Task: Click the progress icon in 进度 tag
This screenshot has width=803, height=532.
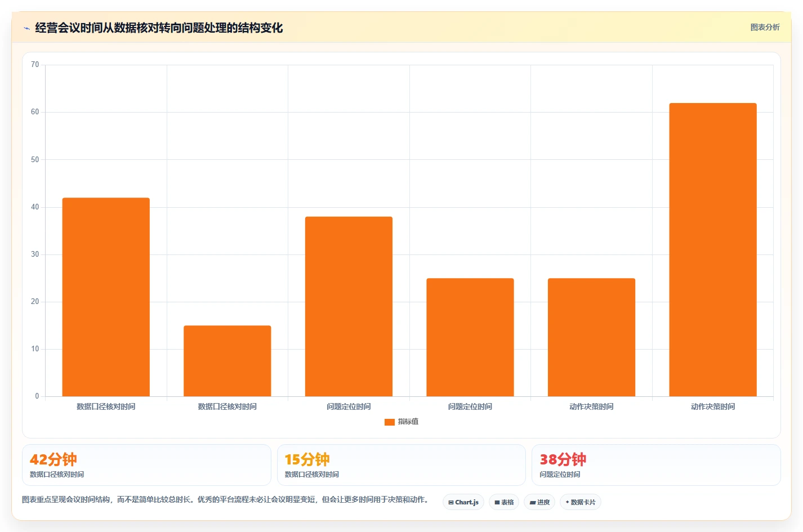Action: pyautogui.click(x=532, y=502)
